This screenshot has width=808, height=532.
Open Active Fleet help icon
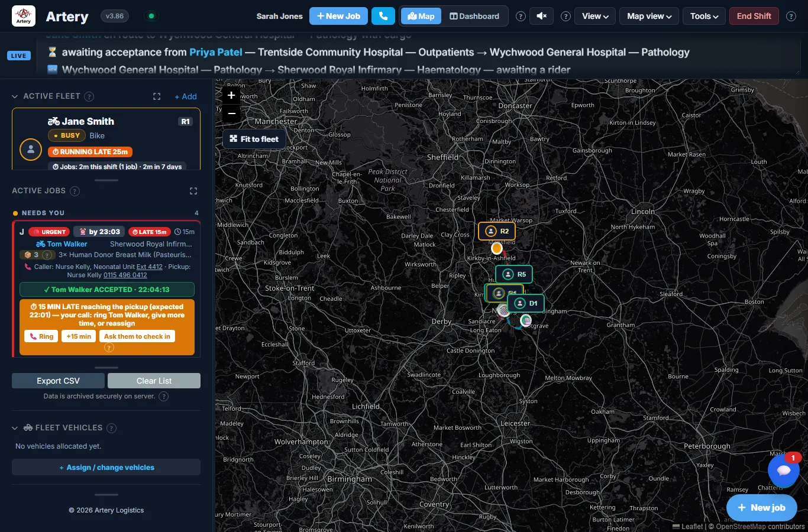pos(89,96)
